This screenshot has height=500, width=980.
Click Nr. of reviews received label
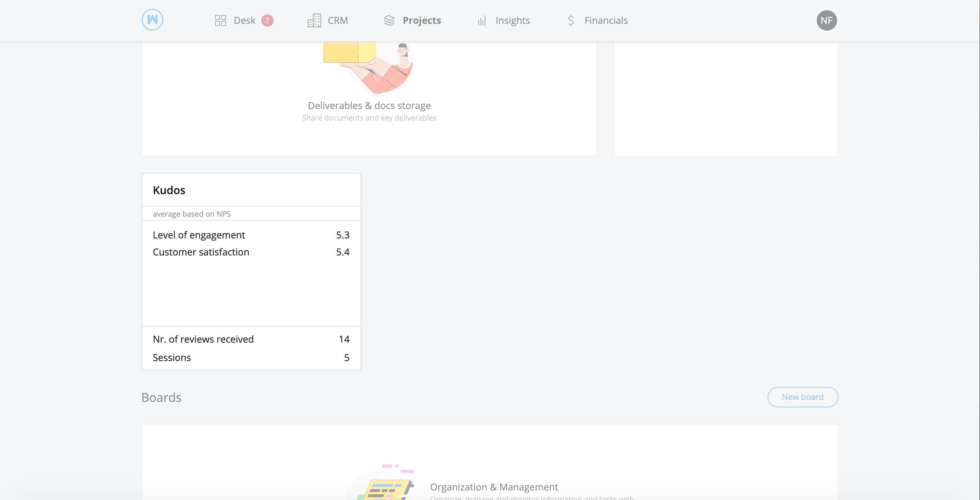[x=203, y=339]
